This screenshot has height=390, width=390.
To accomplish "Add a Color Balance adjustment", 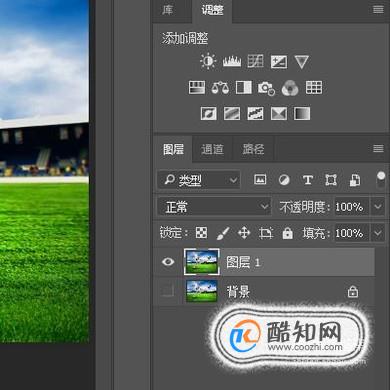I will (x=220, y=88).
